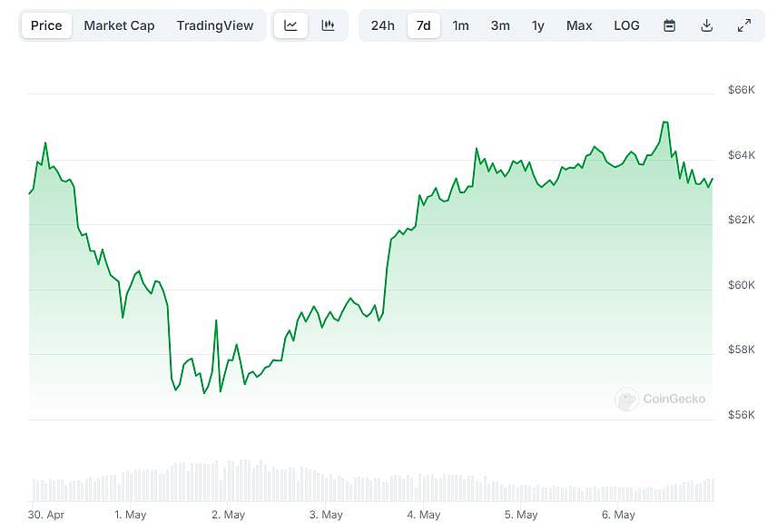This screenshot has width=777, height=532.
Task: Click the $64K price axis label
Action: [x=741, y=154]
